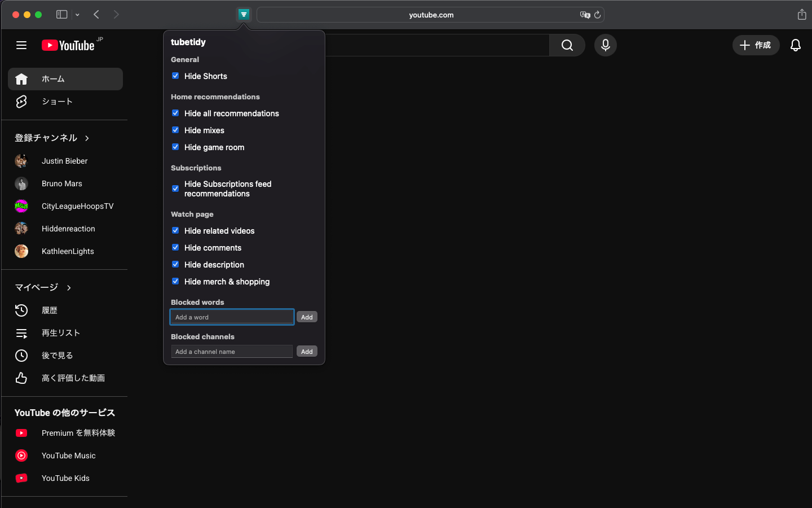Open YouTube Music service entry

[x=65, y=456]
